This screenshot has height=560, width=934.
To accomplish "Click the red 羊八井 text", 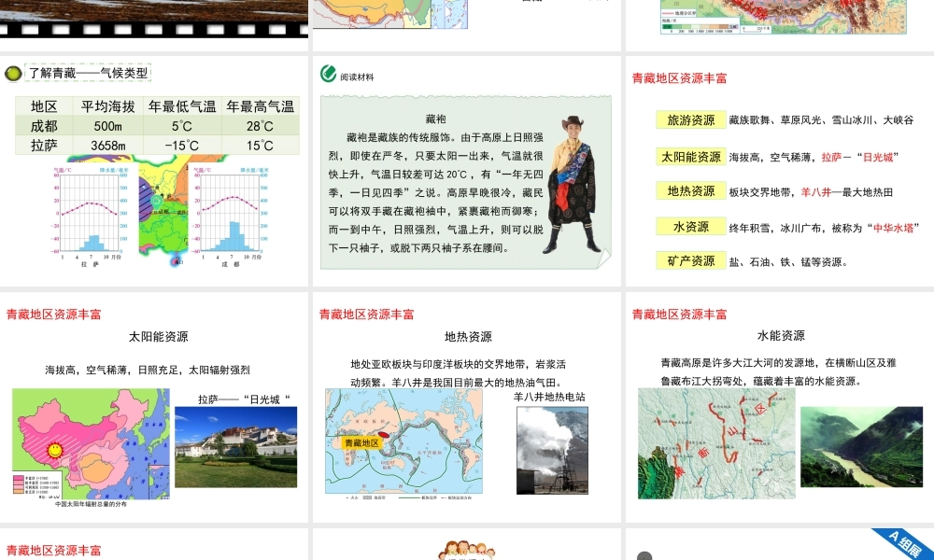I will pos(816,192).
